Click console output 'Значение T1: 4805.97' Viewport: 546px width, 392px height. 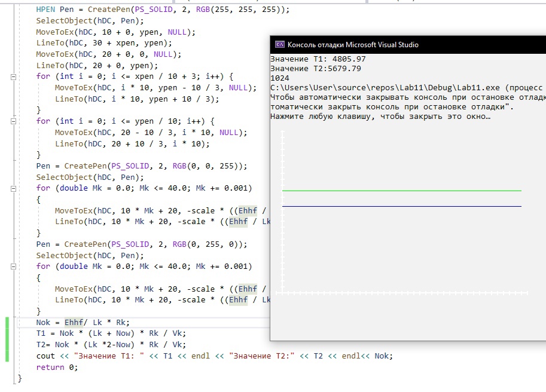[318, 59]
